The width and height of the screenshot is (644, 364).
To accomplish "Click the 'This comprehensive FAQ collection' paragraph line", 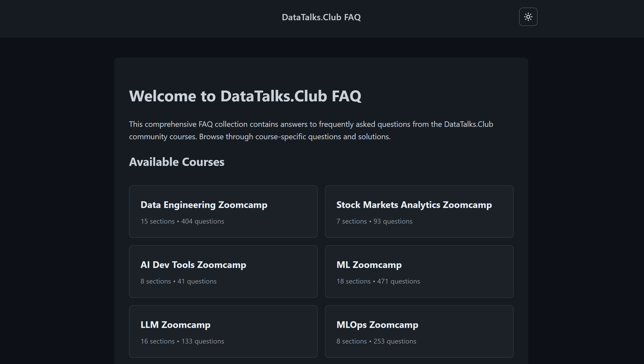I will [311, 124].
